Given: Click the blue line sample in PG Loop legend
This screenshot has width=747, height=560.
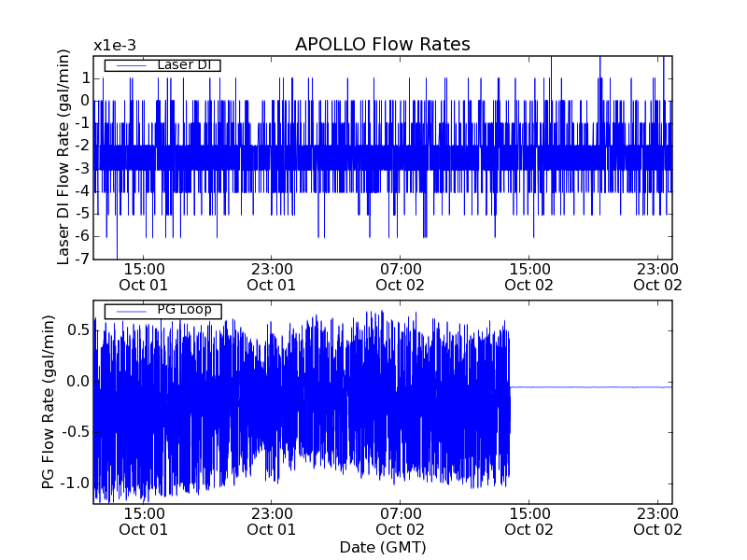Looking at the screenshot, I should (x=130, y=310).
